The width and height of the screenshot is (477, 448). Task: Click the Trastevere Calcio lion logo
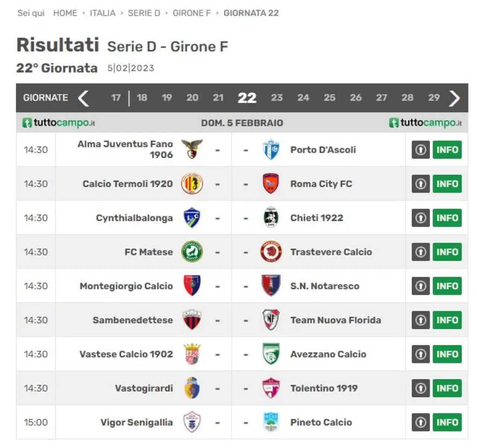pos(271,252)
